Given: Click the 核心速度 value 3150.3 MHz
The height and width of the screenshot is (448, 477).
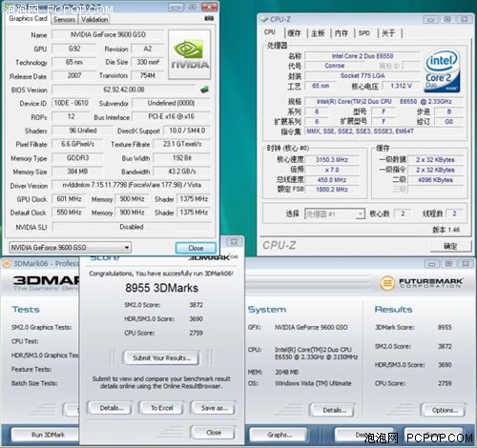Looking at the screenshot, I should pos(332,159).
